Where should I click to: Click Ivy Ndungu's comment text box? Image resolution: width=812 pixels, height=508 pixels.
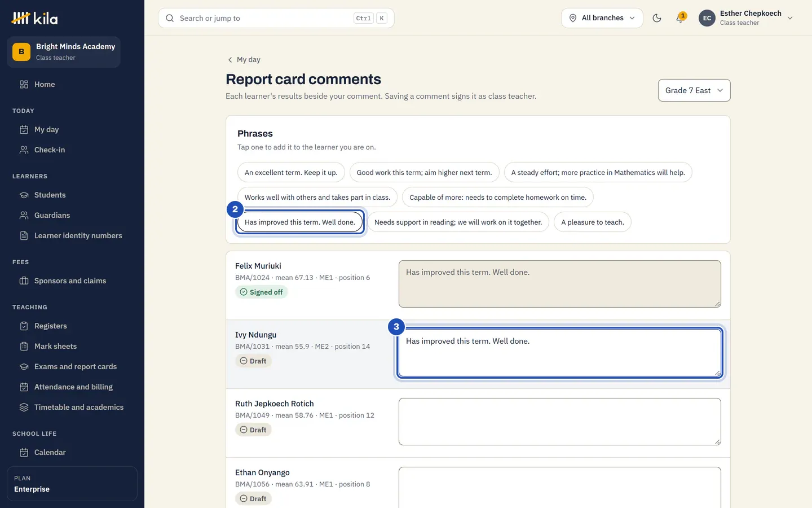coord(560,353)
